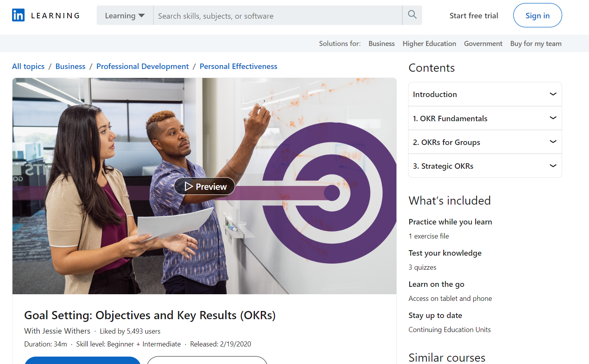
Task: Expand the OKR Fundamentals section chevron
Action: 553,118
